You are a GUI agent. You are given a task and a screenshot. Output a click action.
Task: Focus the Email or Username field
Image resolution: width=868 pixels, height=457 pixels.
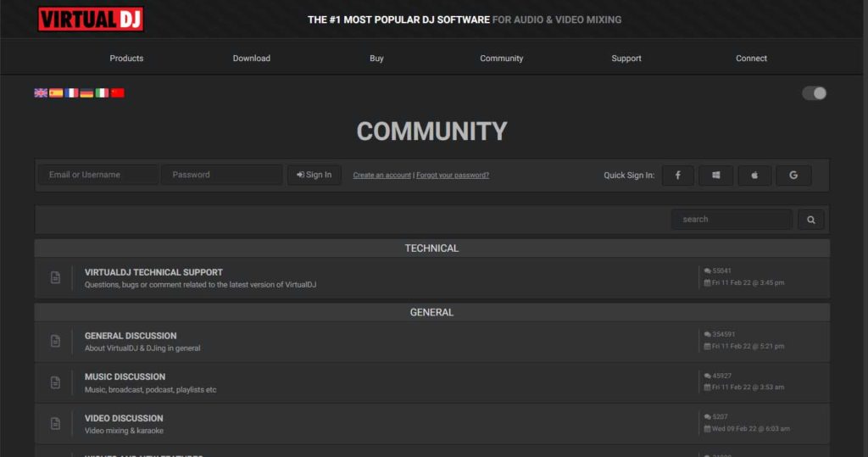point(98,175)
